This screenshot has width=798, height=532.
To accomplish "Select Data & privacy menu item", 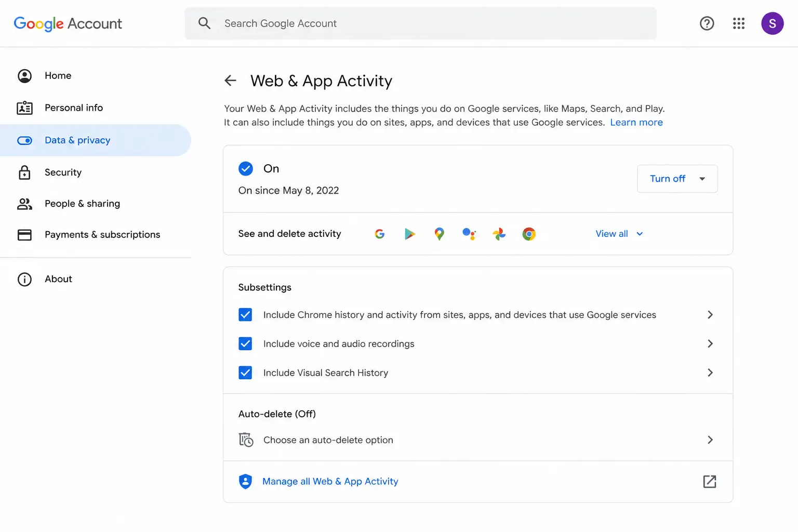I will (96, 140).
